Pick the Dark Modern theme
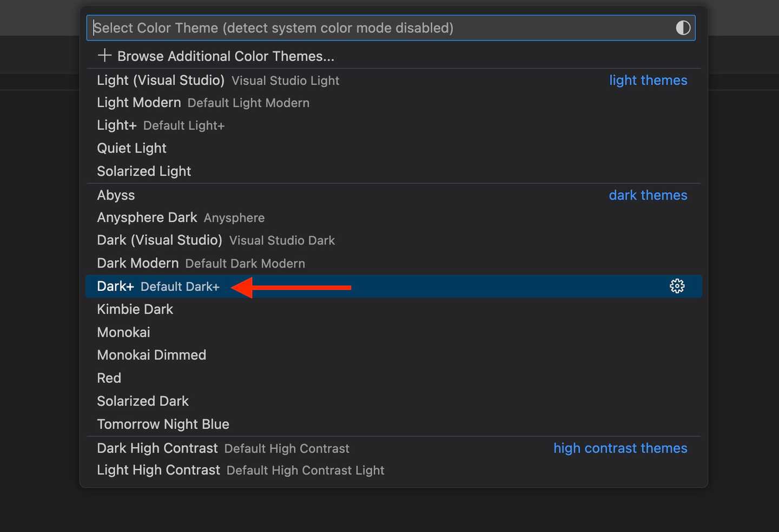 point(138,263)
